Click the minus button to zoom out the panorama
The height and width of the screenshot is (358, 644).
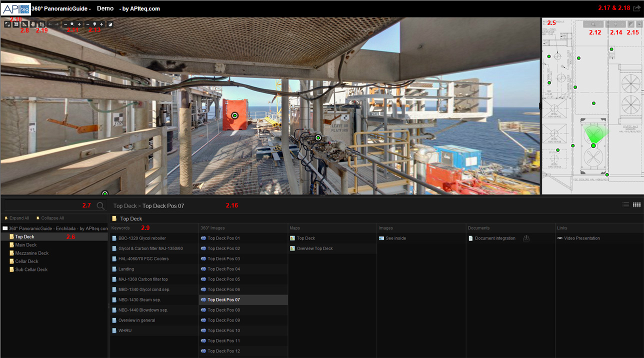click(65, 23)
